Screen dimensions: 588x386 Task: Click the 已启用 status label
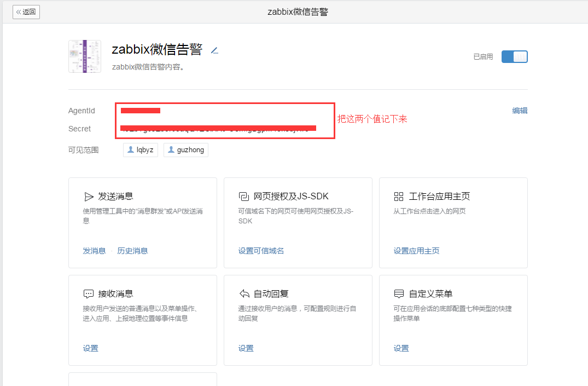click(x=483, y=57)
